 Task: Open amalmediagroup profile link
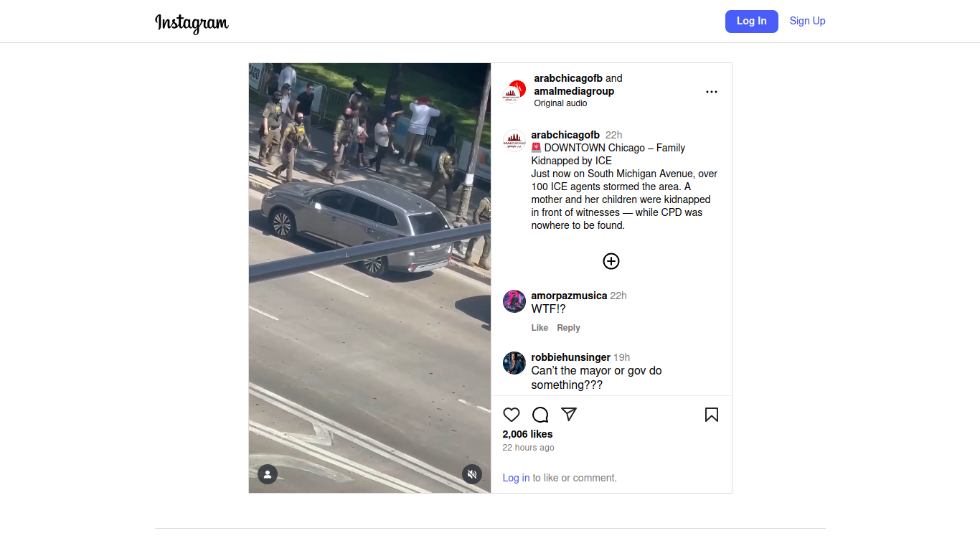pos(574,91)
